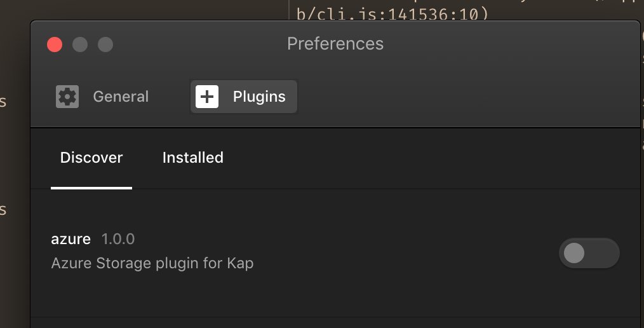Click the toggle knob for azure plugin

point(574,253)
